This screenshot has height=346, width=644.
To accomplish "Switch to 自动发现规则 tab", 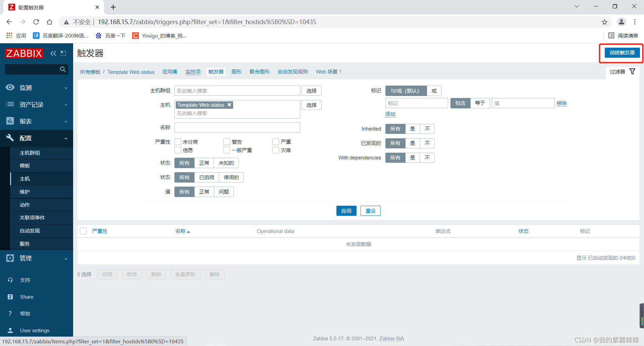I will point(292,72).
